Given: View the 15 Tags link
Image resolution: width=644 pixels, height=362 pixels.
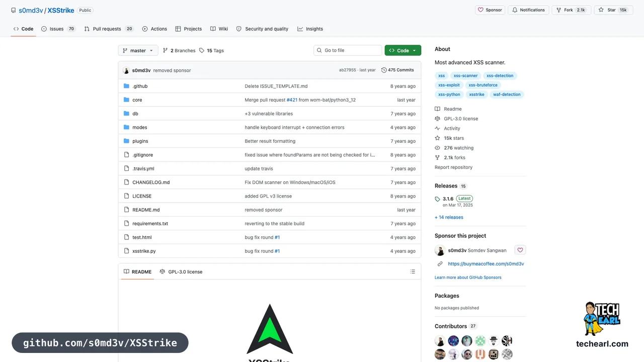Looking at the screenshot, I should pyautogui.click(x=211, y=50).
